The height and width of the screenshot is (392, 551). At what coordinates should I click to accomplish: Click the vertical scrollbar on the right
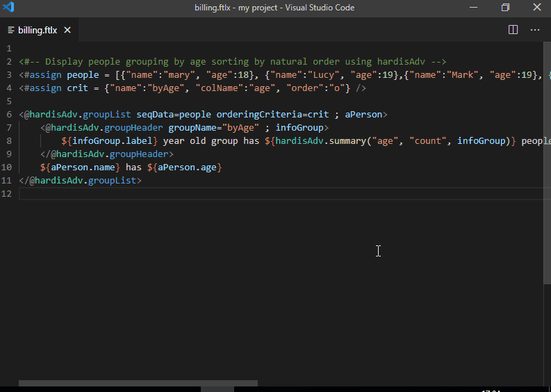pos(547,163)
